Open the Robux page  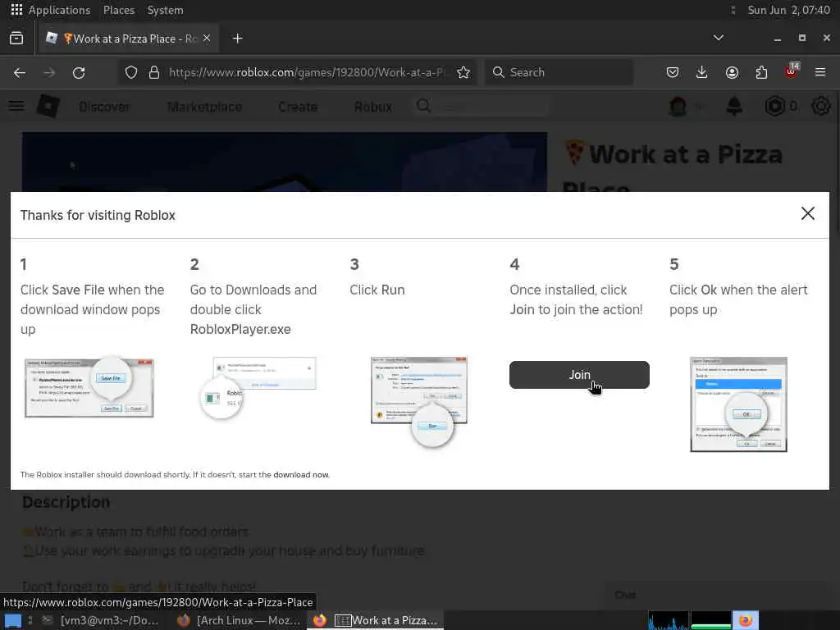(x=373, y=107)
